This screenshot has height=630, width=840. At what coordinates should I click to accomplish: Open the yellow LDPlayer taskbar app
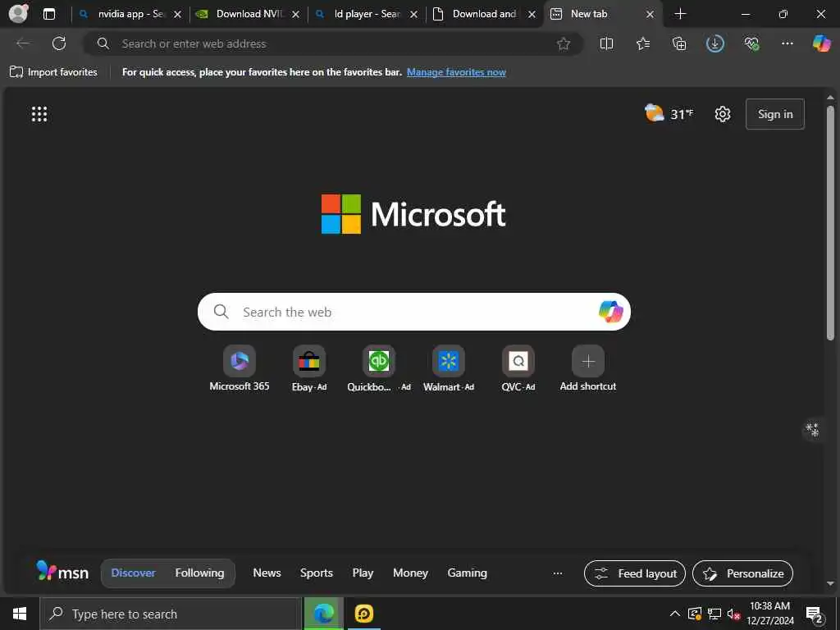coord(364,614)
